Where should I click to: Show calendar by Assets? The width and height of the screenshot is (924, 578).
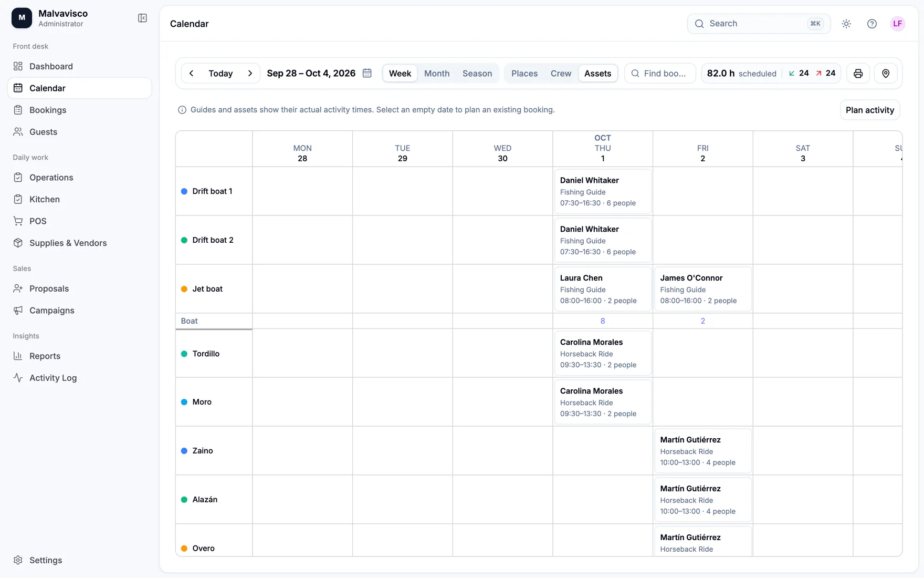pyautogui.click(x=598, y=74)
